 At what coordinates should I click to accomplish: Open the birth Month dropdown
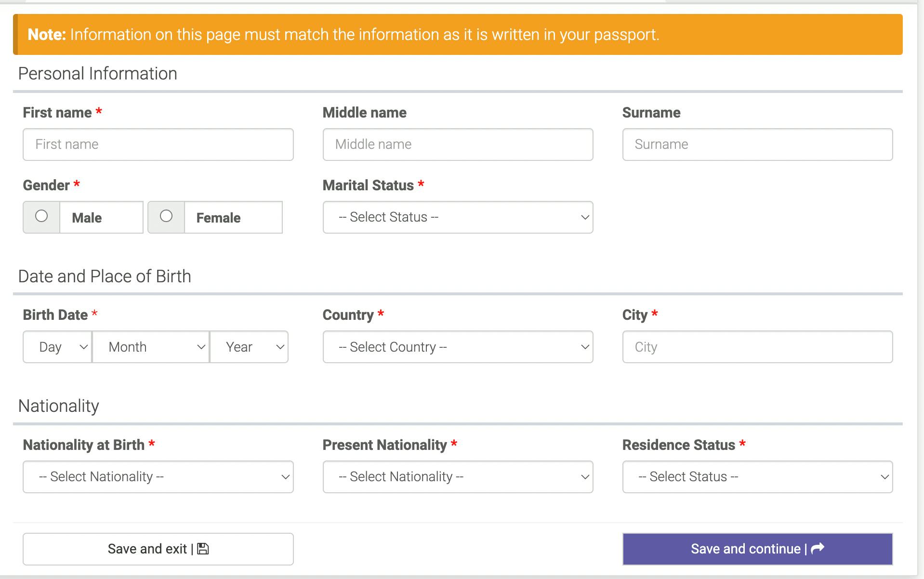coord(151,347)
